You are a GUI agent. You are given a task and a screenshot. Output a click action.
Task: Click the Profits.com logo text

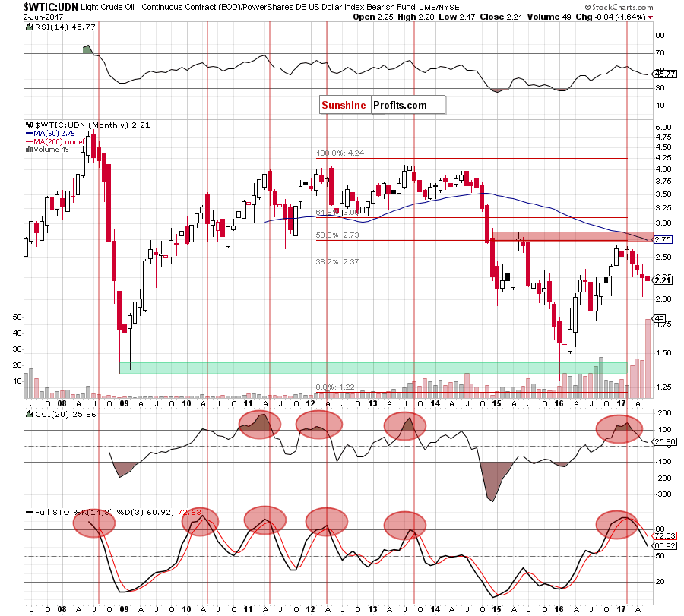click(400, 105)
